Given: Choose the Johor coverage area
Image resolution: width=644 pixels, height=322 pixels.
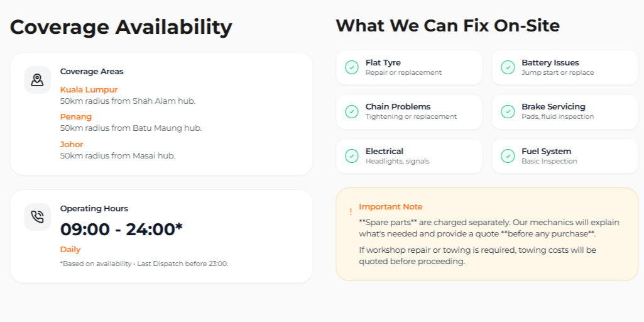Looking at the screenshot, I should 72,145.
